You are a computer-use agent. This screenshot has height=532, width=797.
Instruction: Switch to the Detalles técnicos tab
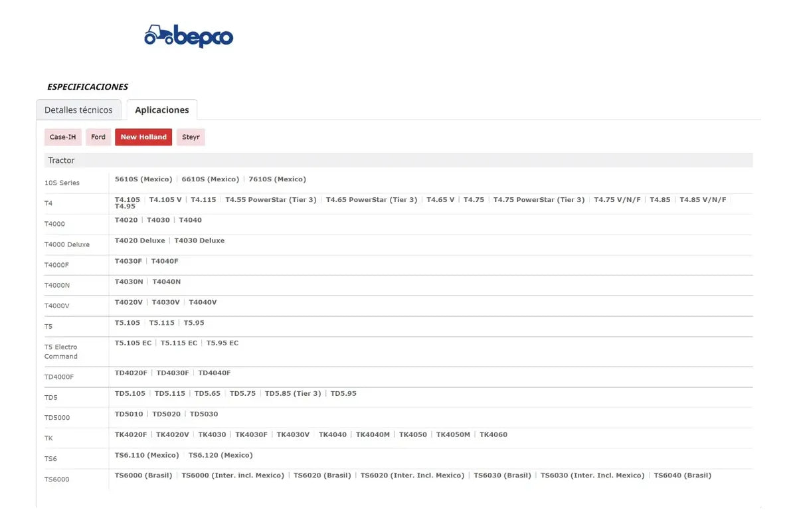tap(78, 110)
